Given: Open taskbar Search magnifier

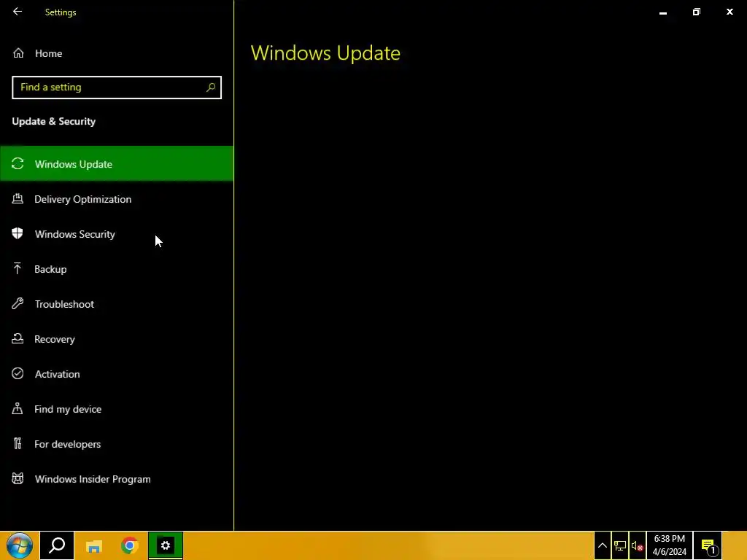Looking at the screenshot, I should click(x=57, y=545).
